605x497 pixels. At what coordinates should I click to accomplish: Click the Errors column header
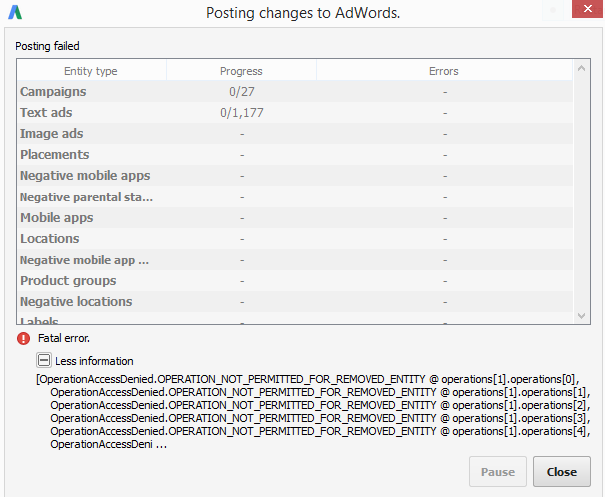444,71
